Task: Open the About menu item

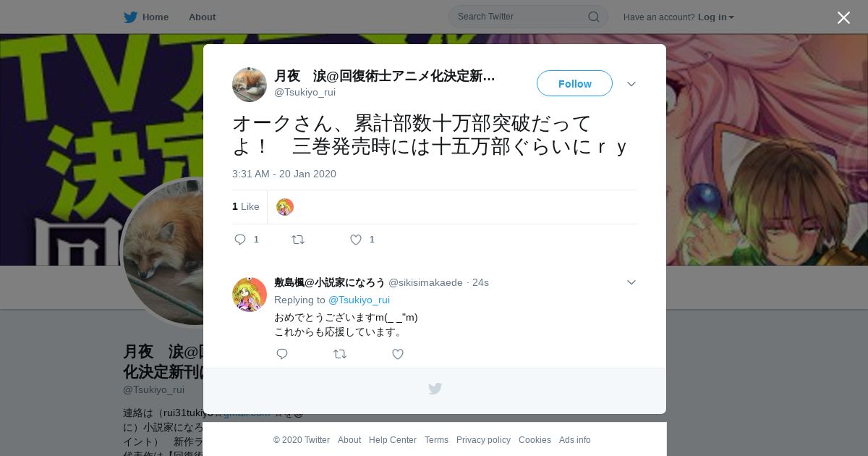Action: pyautogui.click(x=202, y=17)
